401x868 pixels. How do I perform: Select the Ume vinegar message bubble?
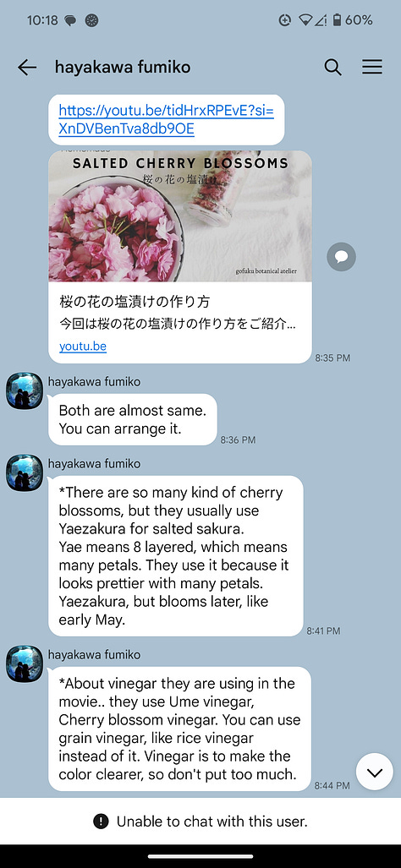(x=179, y=729)
